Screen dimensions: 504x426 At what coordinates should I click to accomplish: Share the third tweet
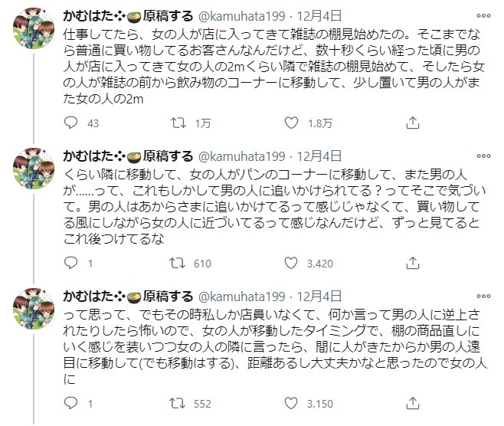tap(411, 403)
